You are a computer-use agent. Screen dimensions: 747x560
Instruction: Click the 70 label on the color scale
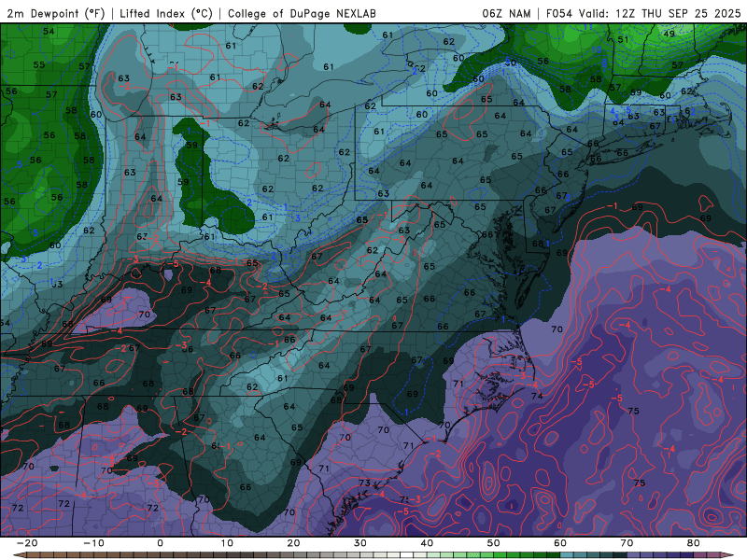pyautogui.click(x=627, y=543)
